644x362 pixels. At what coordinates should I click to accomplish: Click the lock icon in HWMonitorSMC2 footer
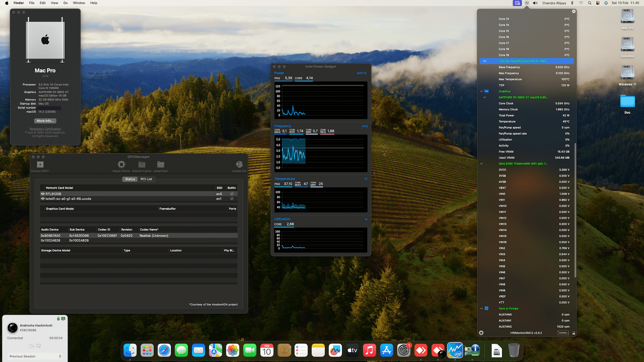(574, 333)
